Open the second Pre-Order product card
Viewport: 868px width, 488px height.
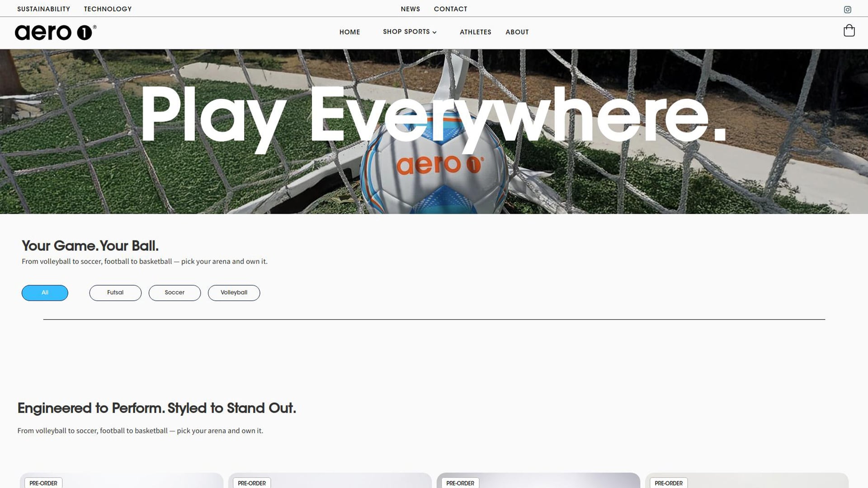(x=330, y=480)
